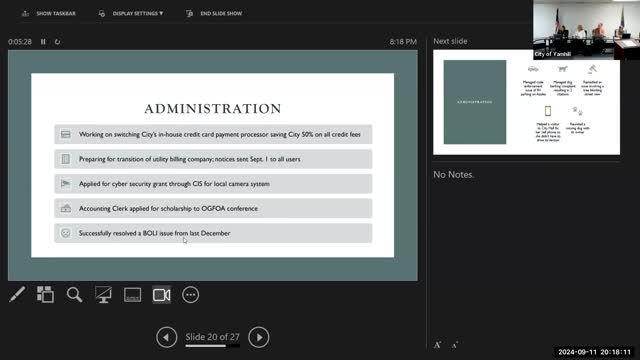Open more slide show options ellipsis
The image size is (640, 360).
[x=191, y=295]
